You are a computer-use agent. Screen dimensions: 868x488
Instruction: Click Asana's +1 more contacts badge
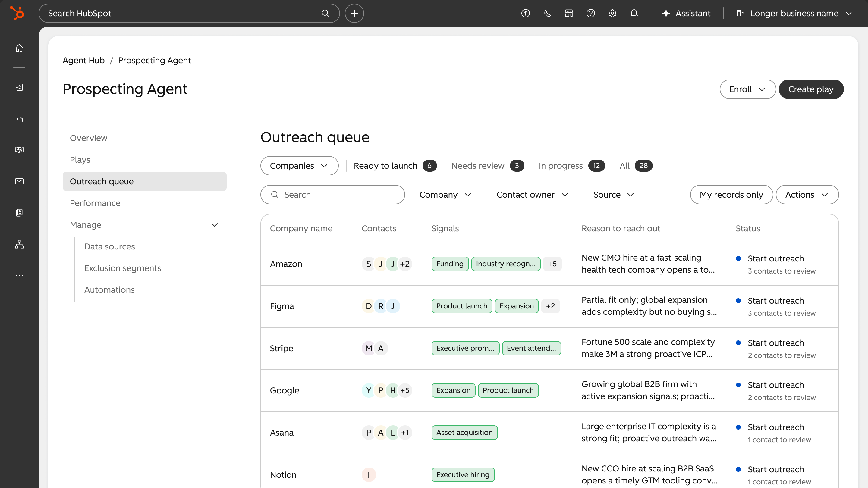(405, 433)
